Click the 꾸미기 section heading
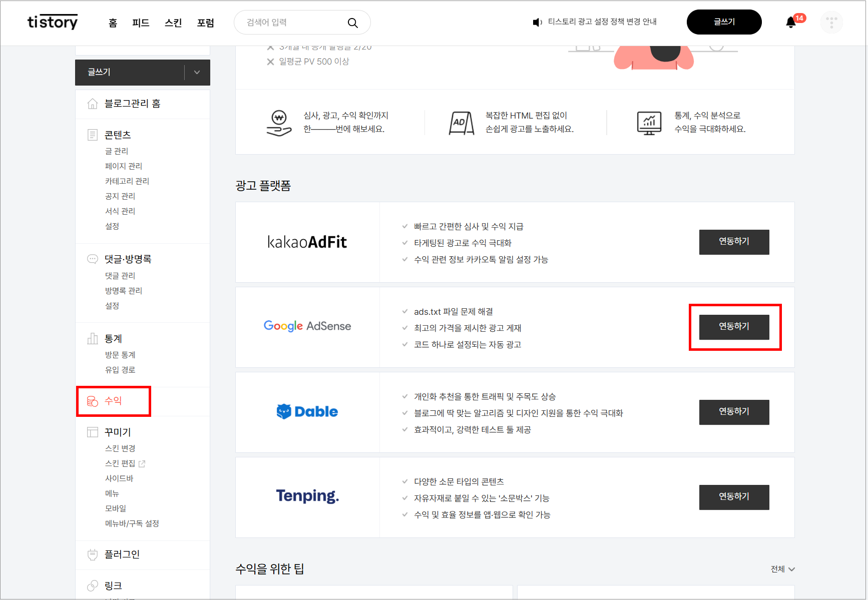The height and width of the screenshot is (600, 868). coord(118,432)
